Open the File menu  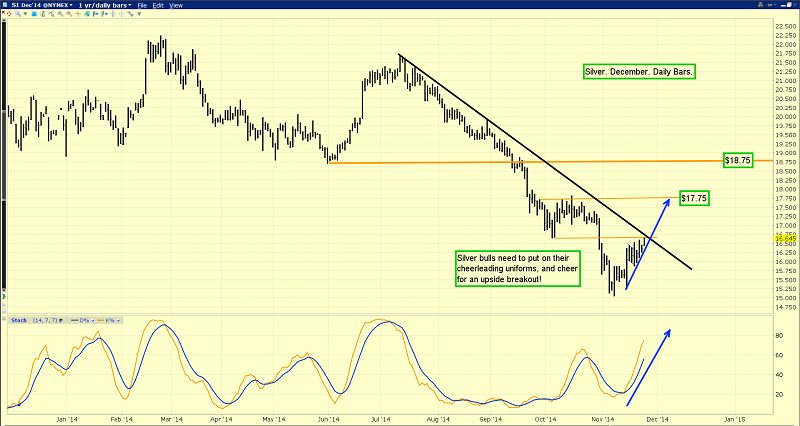click(x=142, y=5)
